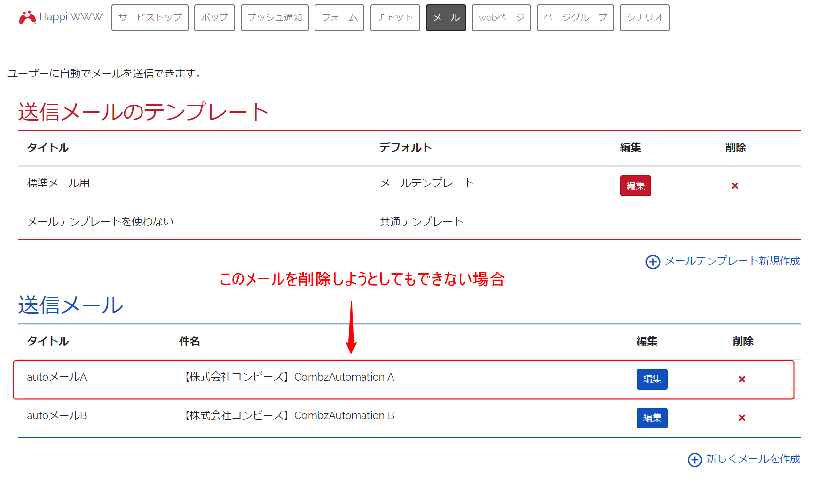818x504 pixels.
Task: Edit autoメールB with blue 編集 button
Action: [x=652, y=418]
